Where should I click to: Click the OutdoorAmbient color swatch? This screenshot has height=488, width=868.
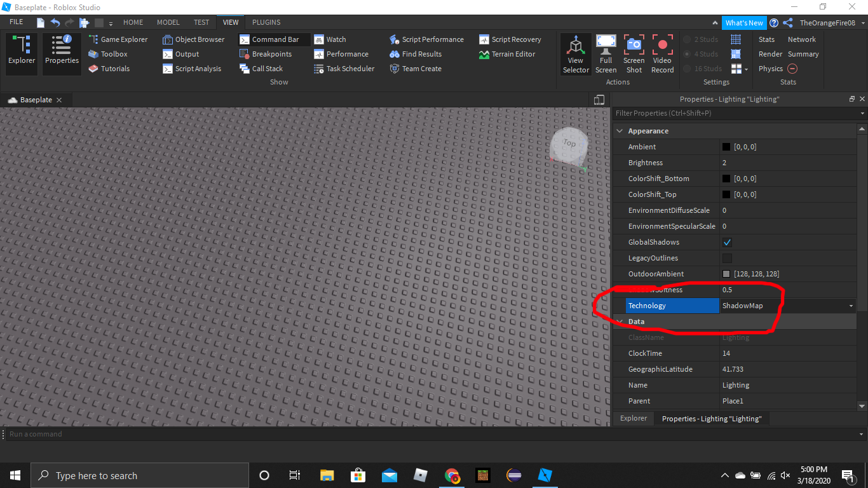[726, 274]
